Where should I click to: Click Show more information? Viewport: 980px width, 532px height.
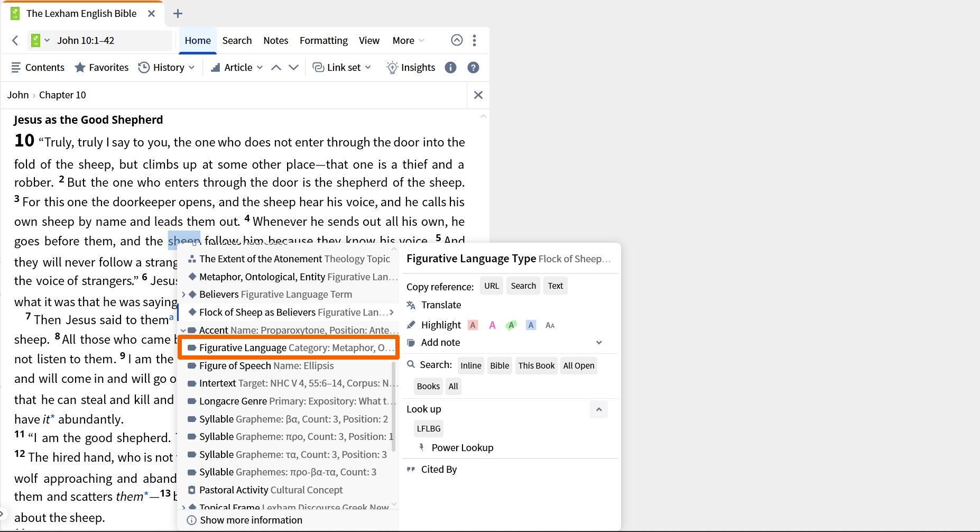pyautogui.click(x=245, y=520)
